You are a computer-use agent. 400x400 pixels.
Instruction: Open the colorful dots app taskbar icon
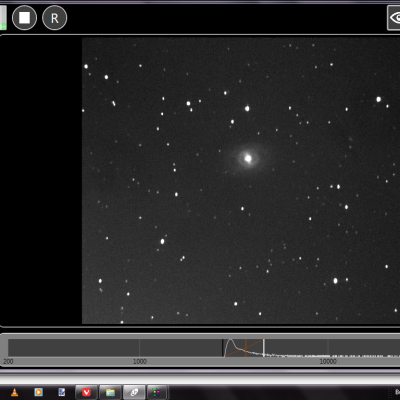coord(157,392)
